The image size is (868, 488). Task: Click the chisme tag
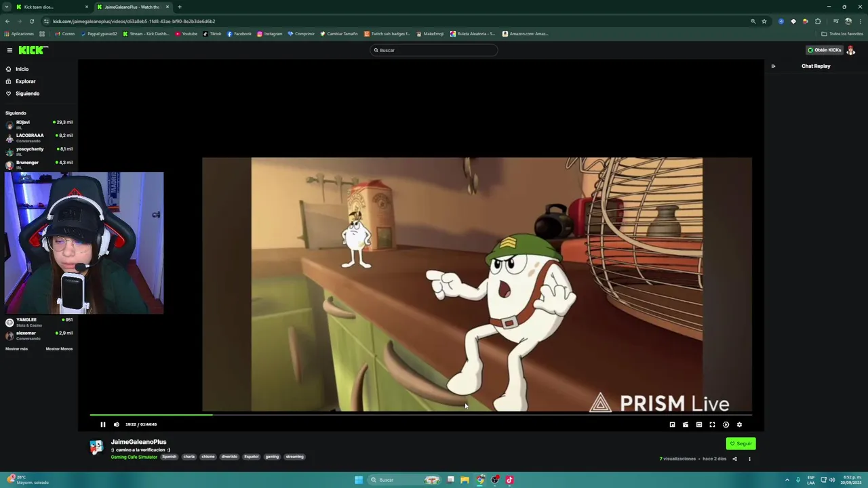(208, 457)
